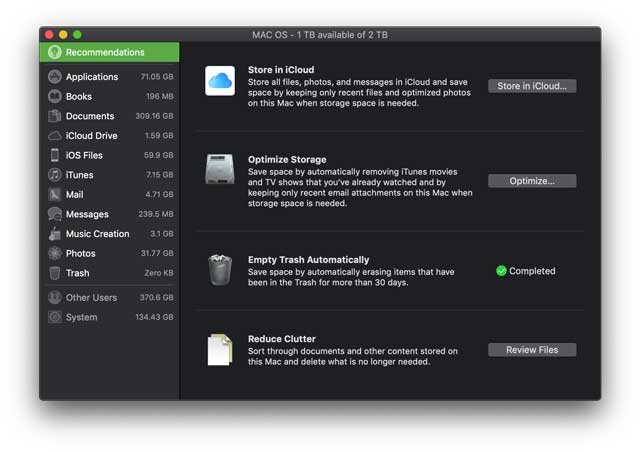Click the Other Users label
640x452 pixels.
[x=91, y=298]
